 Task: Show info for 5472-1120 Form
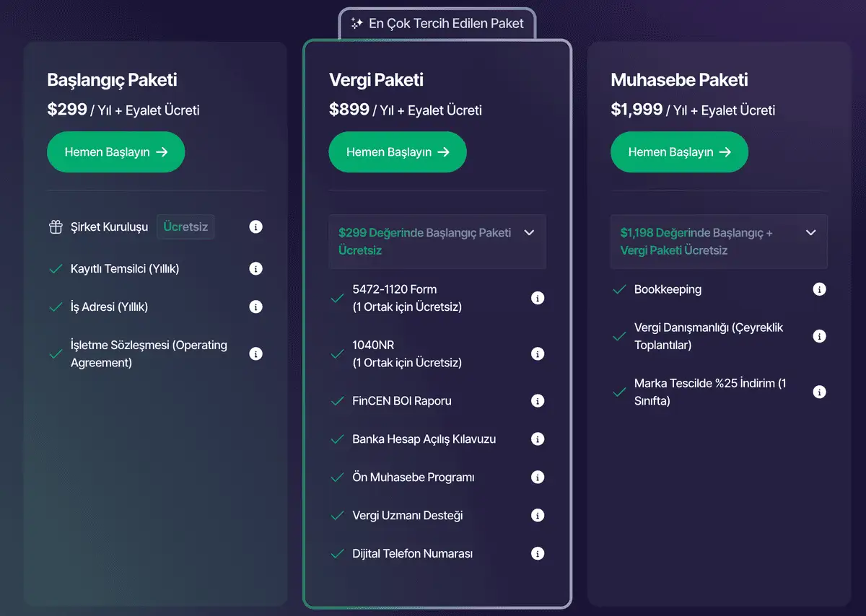click(x=538, y=298)
